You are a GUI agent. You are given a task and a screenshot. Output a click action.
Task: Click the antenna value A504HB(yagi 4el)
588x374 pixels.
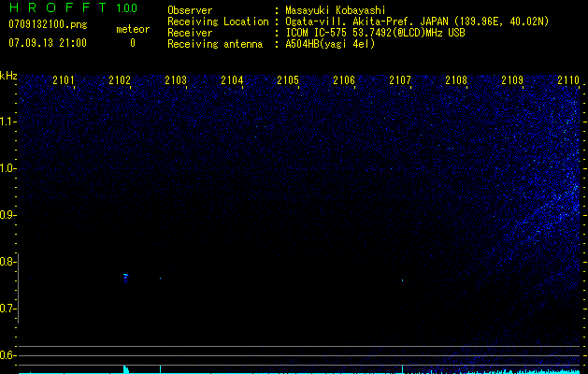tap(330, 44)
